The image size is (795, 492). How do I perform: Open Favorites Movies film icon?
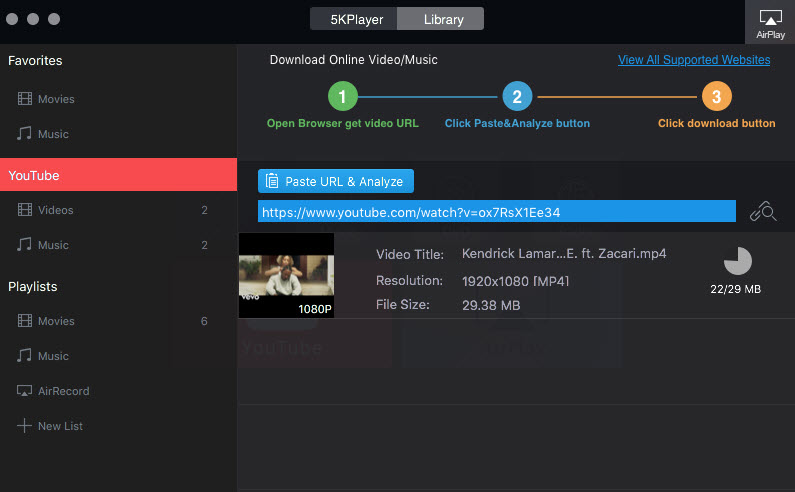click(x=24, y=98)
